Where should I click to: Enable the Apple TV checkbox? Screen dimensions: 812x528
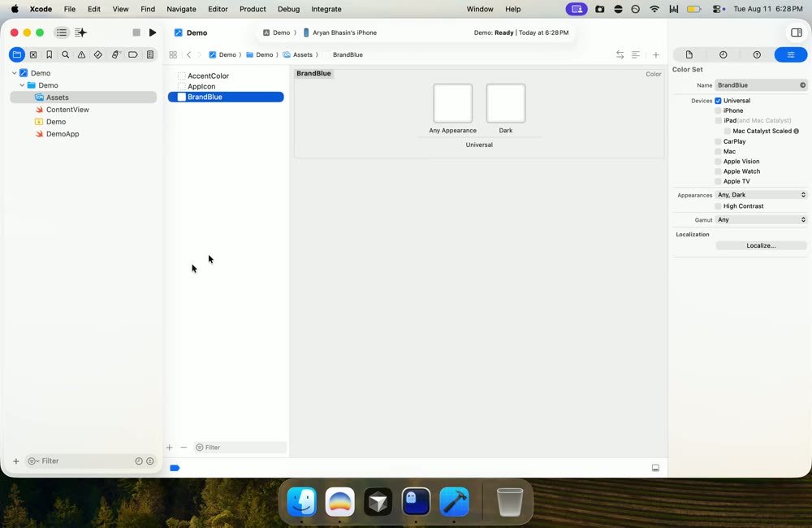click(718, 181)
